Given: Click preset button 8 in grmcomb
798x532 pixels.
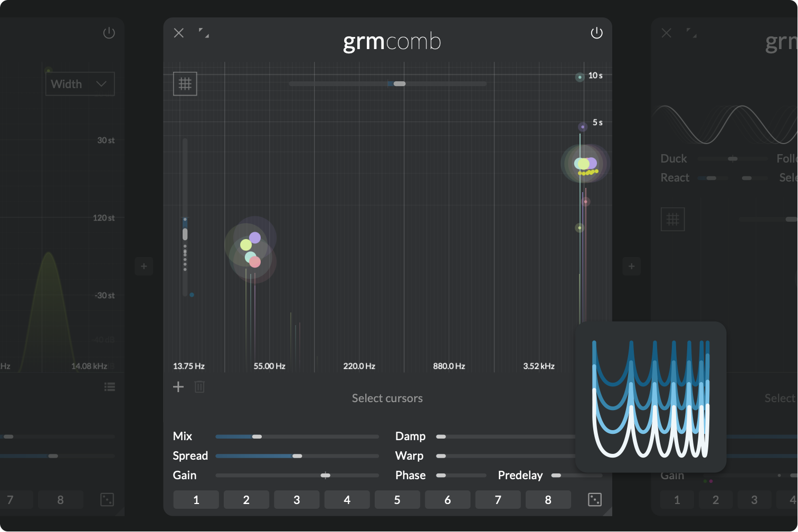Looking at the screenshot, I should (x=548, y=500).
